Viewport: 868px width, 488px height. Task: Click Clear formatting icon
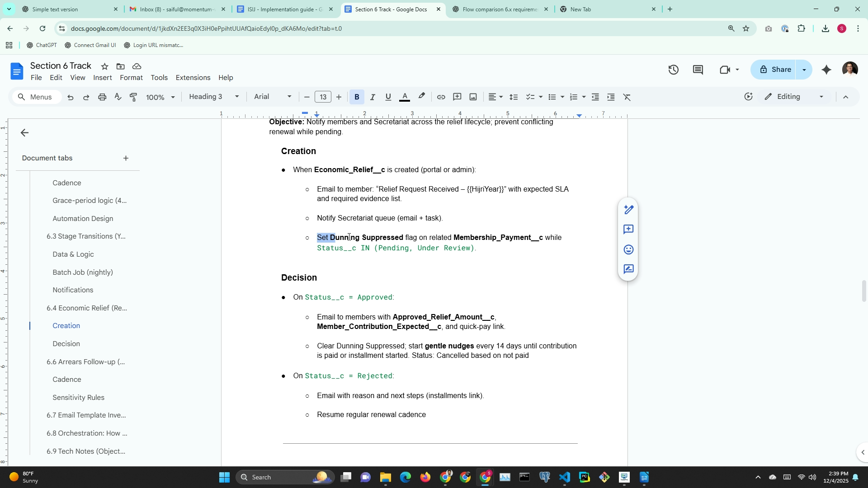627,97
